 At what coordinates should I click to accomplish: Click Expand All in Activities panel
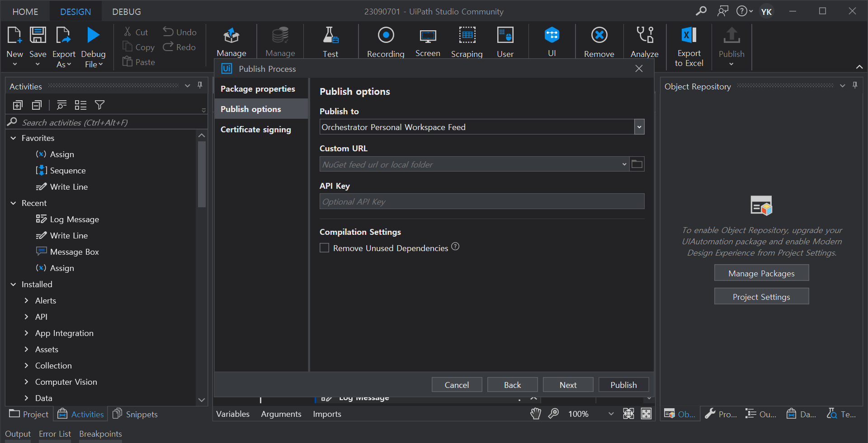[x=18, y=105]
